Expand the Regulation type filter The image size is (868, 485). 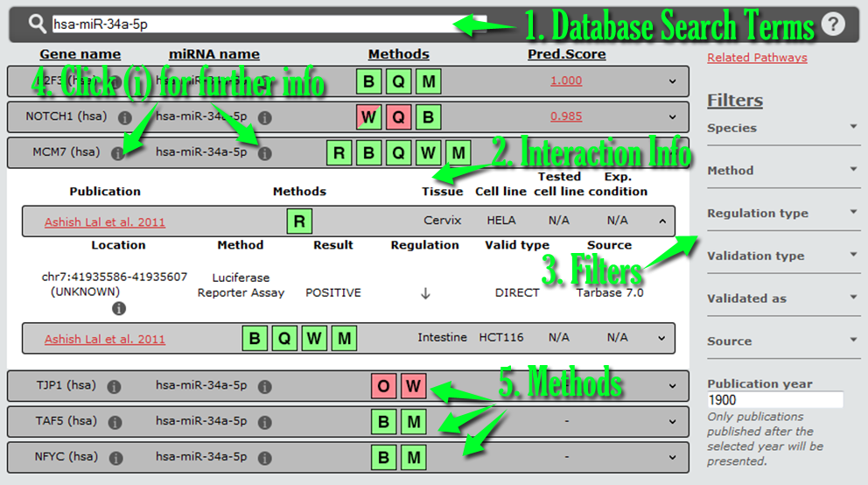click(x=783, y=214)
